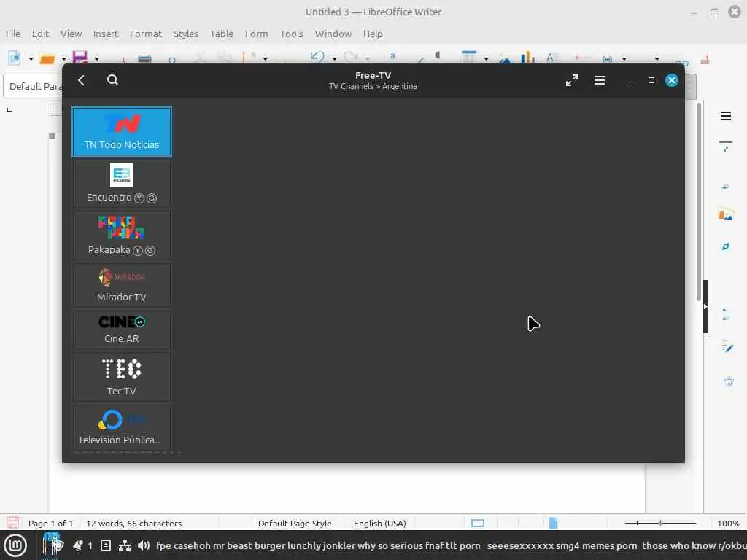Click the document modified save indicator
This screenshot has height=560, width=747.
[x=13, y=523]
